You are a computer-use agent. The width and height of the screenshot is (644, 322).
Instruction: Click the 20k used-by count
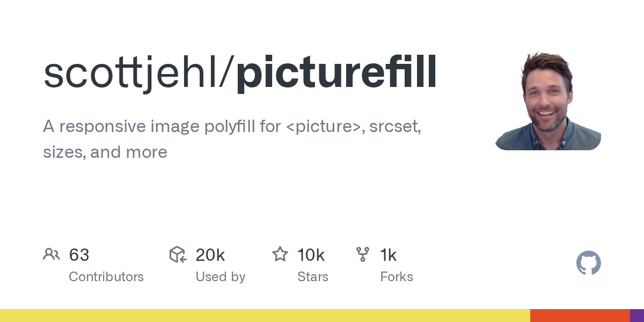click(x=210, y=255)
